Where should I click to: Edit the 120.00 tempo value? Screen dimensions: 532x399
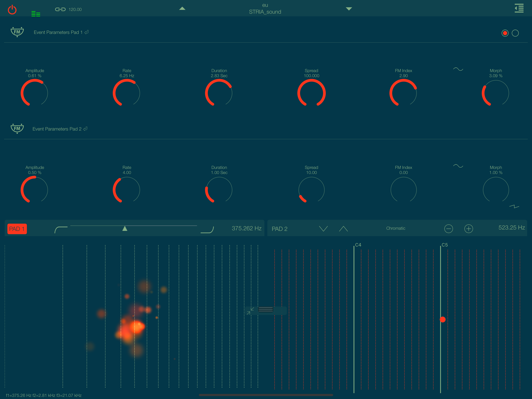pyautogui.click(x=75, y=9)
